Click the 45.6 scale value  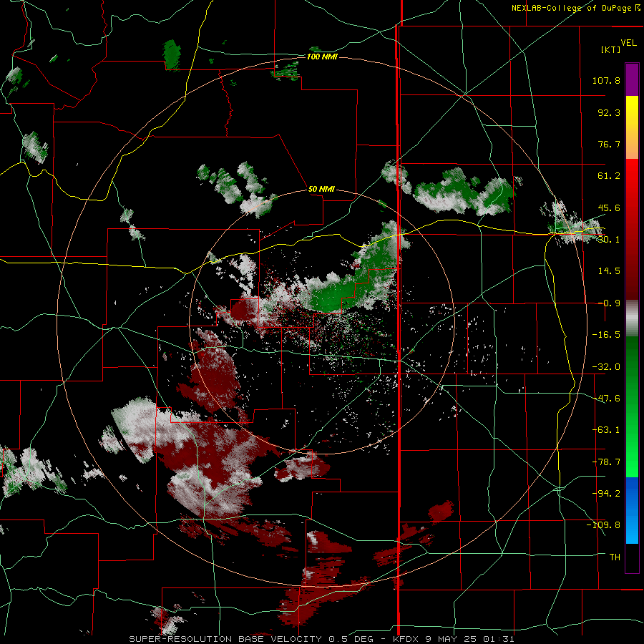(x=609, y=208)
